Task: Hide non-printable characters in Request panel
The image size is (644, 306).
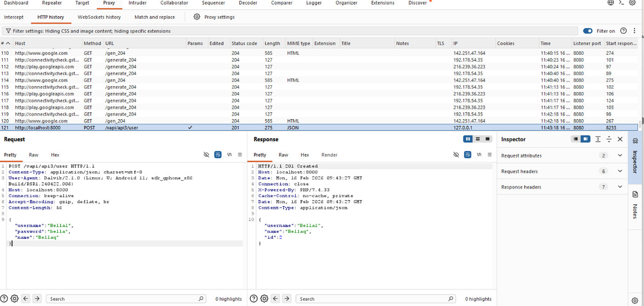Action: (207, 155)
